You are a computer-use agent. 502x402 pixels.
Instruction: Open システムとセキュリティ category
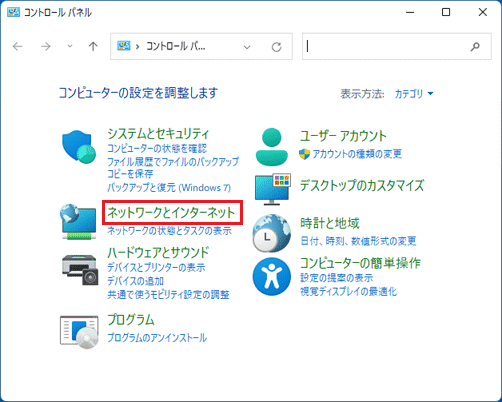158,134
